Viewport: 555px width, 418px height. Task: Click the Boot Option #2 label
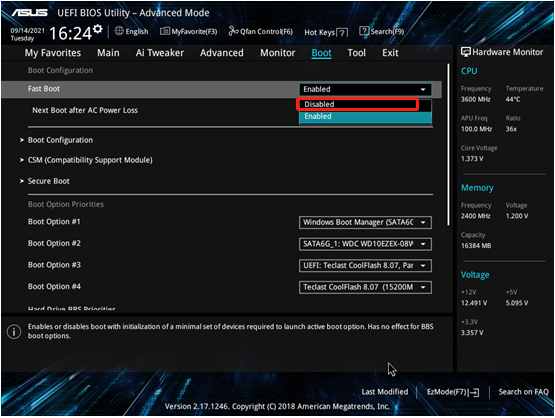point(54,244)
